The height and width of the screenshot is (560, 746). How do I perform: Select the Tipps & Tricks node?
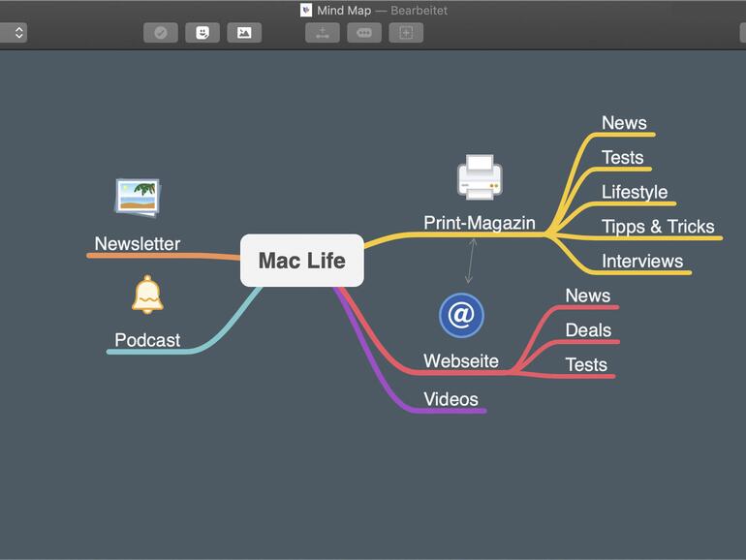pos(658,227)
